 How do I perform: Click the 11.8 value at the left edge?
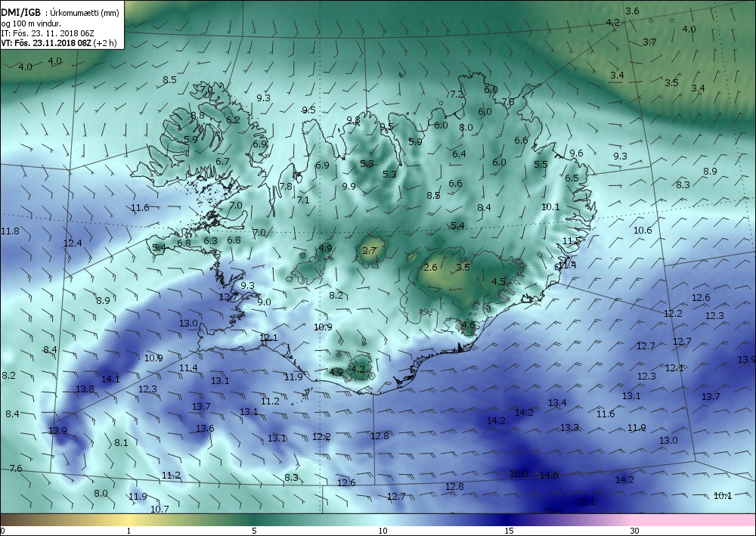coord(10,231)
